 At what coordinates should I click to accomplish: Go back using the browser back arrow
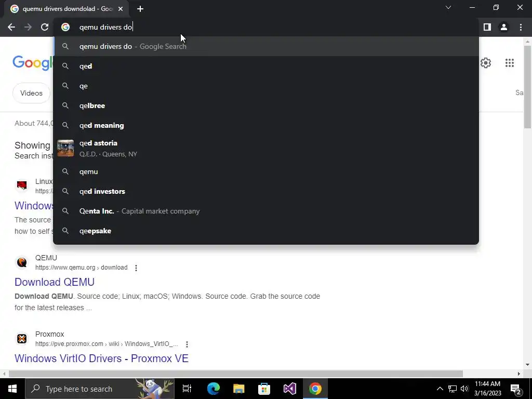coord(11,27)
